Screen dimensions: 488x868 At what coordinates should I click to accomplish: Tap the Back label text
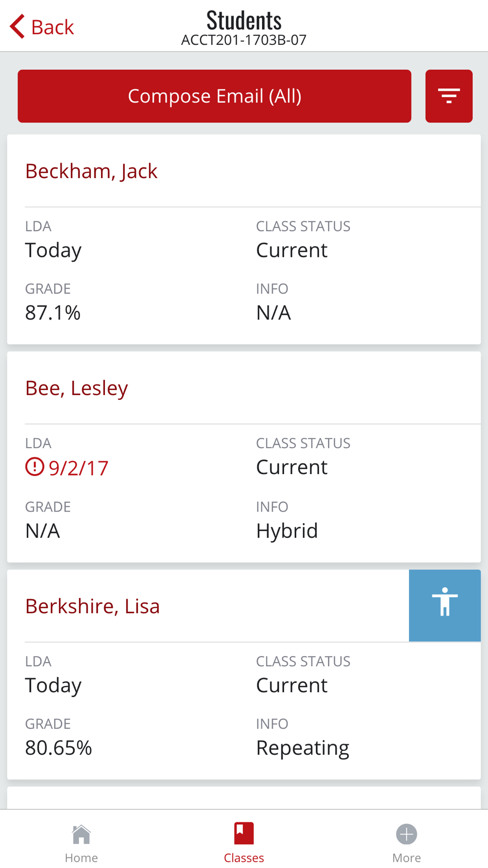coord(52,27)
